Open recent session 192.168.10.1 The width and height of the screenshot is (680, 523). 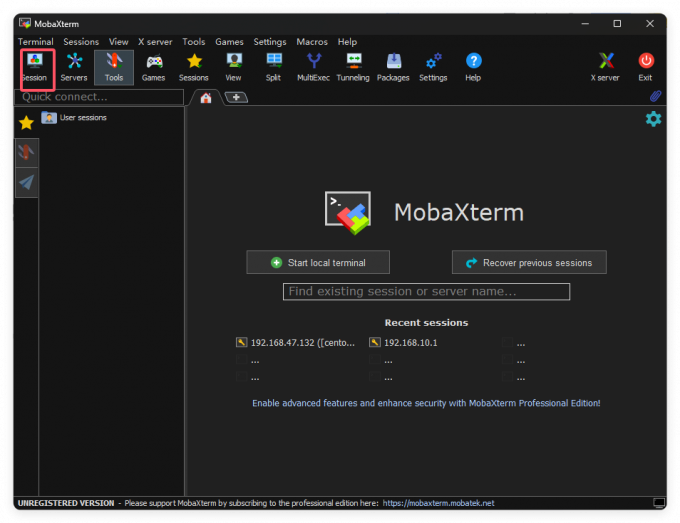(411, 343)
